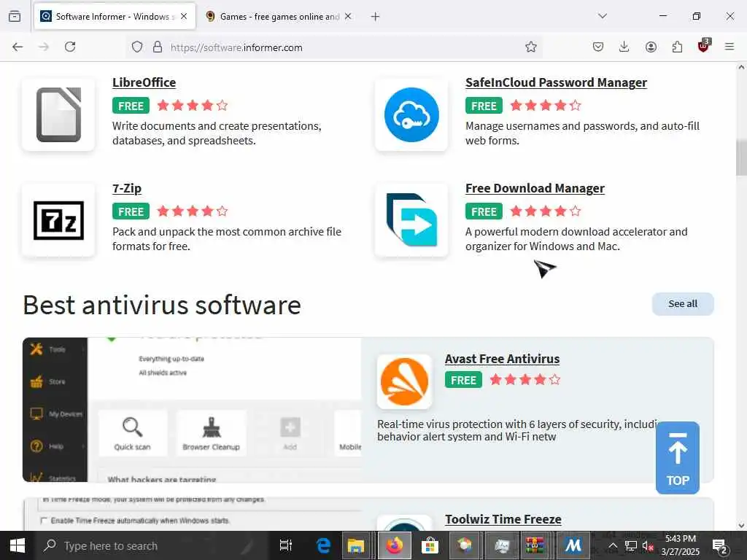Open Microsoft Store from the taskbar
Image resolution: width=747 pixels, height=560 pixels.
click(x=430, y=545)
